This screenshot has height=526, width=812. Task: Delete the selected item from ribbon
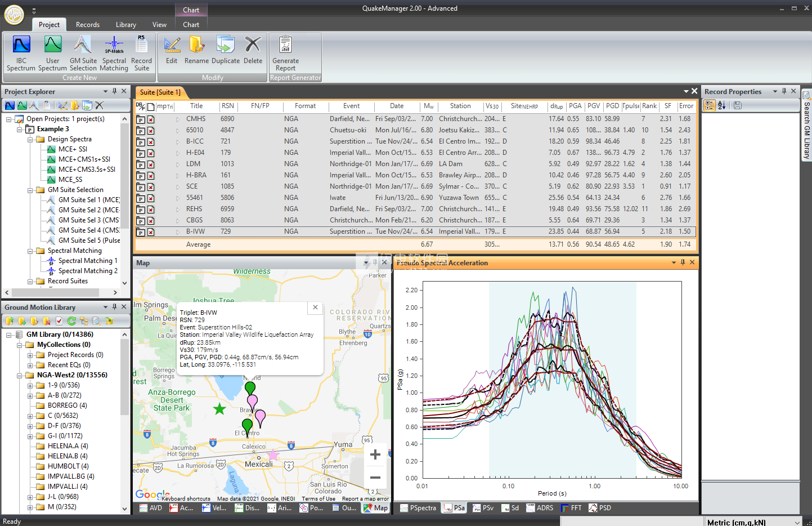(253, 51)
